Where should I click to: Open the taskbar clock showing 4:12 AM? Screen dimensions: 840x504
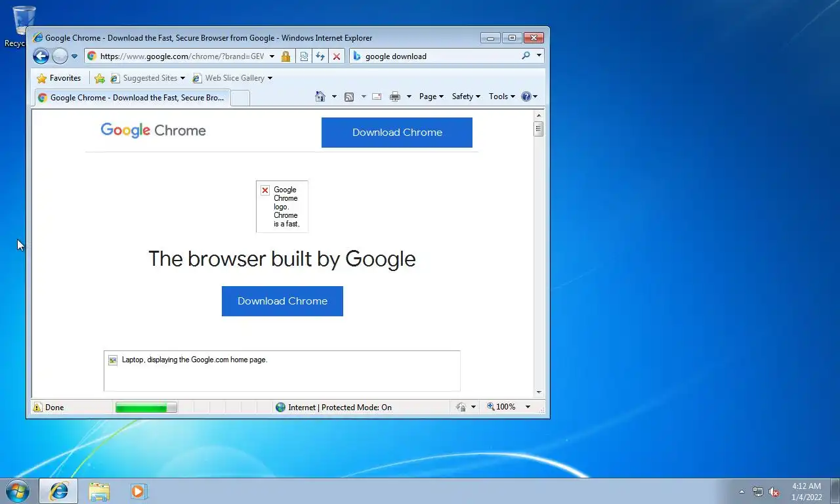coord(807,492)
